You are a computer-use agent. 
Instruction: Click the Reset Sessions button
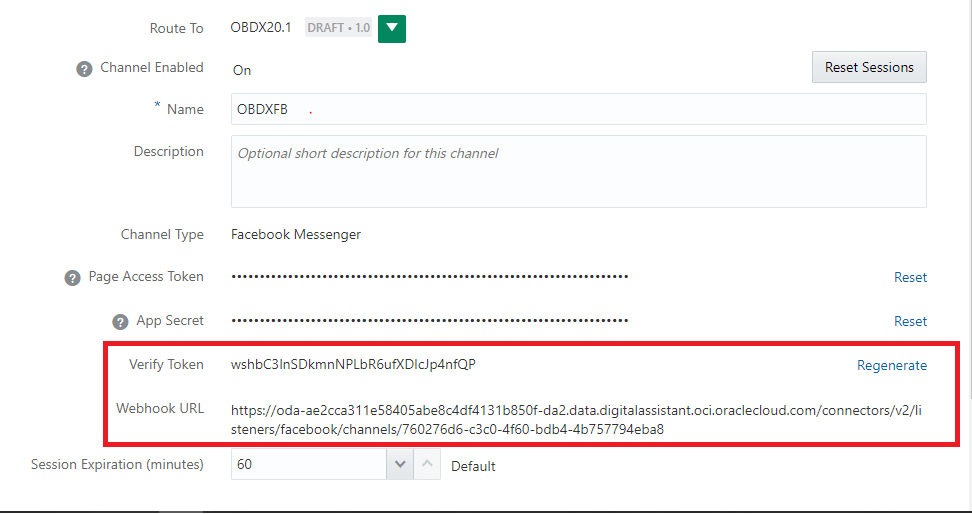(x=869, y=67)
